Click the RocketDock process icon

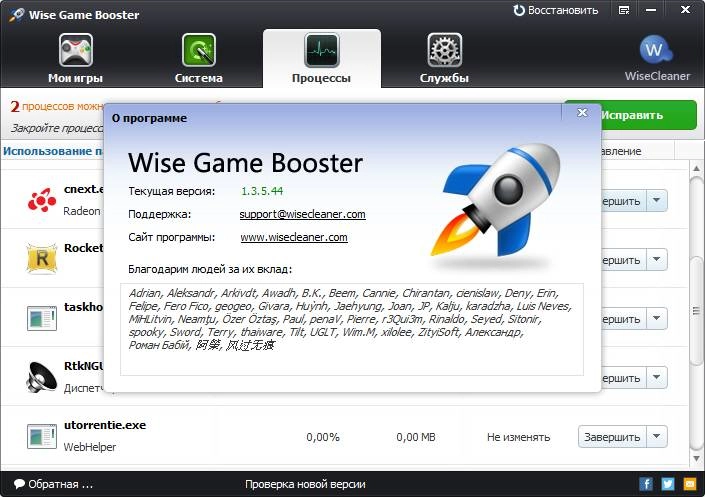[x=42, y=259]
